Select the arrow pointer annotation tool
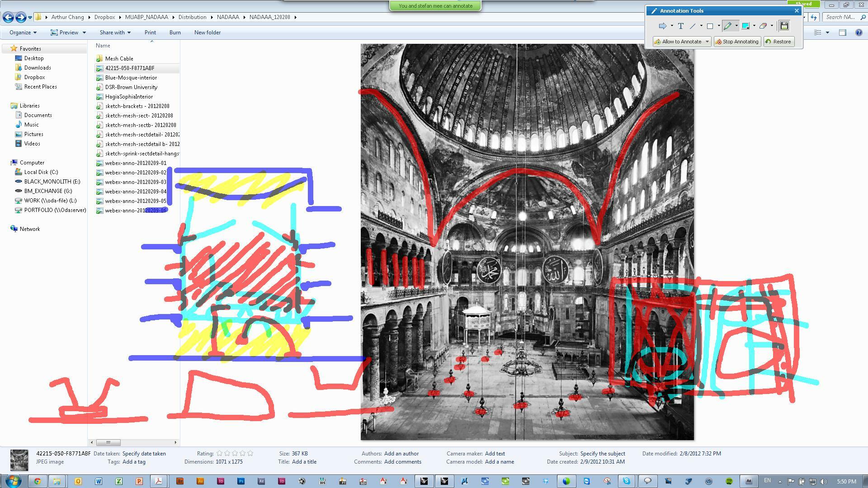This screenshot has height=488, width=868. [x=662, y=26]
